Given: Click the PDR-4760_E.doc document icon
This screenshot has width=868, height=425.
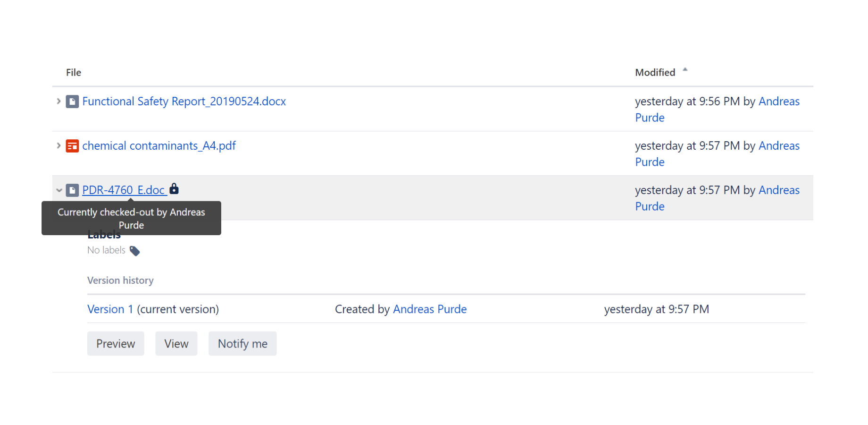Looking at the screenshot, I should 72,190.
